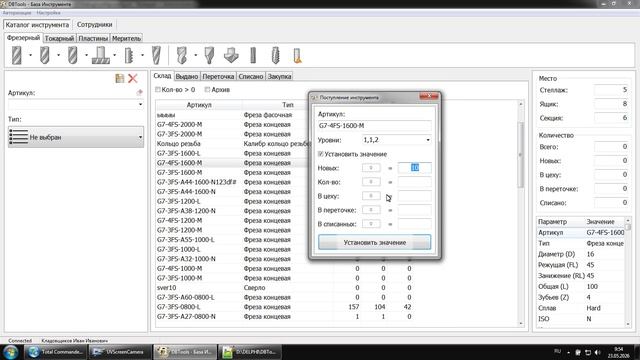Open dropdown arrow next to thread mill
Screen dimensions: 640x360
[142, 55]
